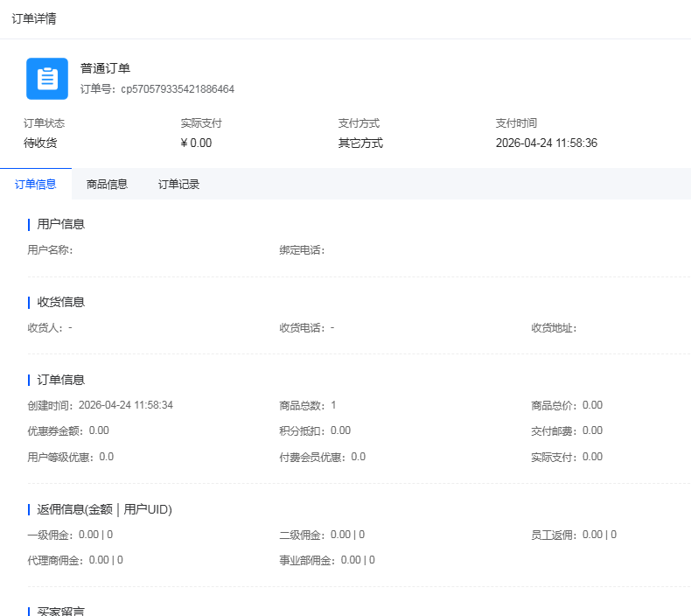The image size is (691, 616).
Task: Select the 订单信息 tab
Action: (x=36, y=185)
